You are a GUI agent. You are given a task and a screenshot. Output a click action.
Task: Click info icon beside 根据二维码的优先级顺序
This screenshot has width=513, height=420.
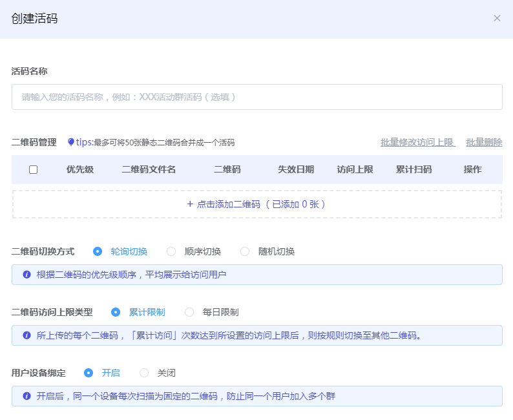point(27,275)
